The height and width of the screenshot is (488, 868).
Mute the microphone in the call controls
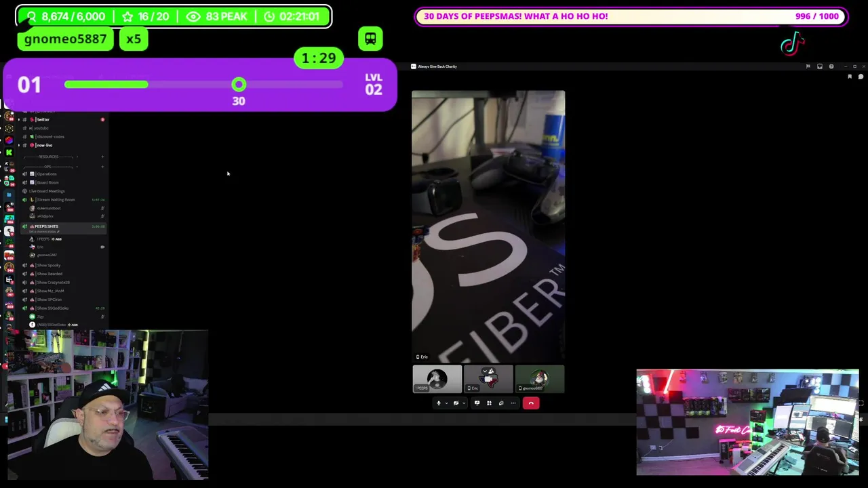coord(439,403)
